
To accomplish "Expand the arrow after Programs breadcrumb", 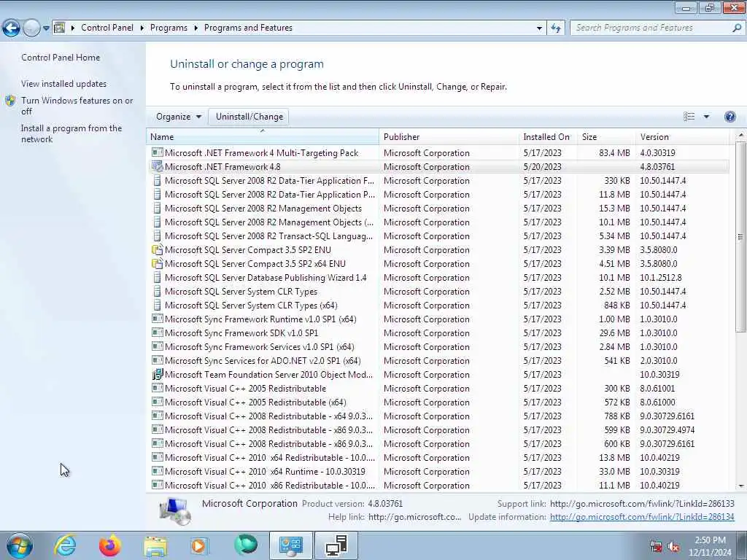I will pos(196,28).
